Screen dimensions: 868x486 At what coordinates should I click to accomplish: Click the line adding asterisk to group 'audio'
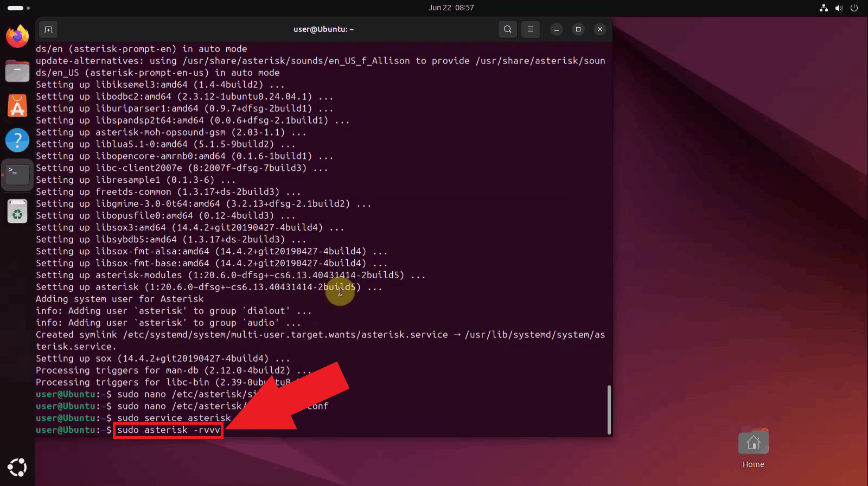[x=168, y=323]
